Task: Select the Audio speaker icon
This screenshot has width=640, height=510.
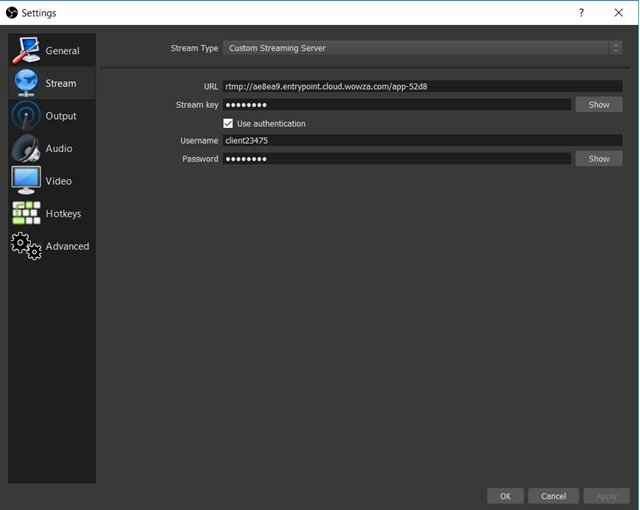Action: 26,148
